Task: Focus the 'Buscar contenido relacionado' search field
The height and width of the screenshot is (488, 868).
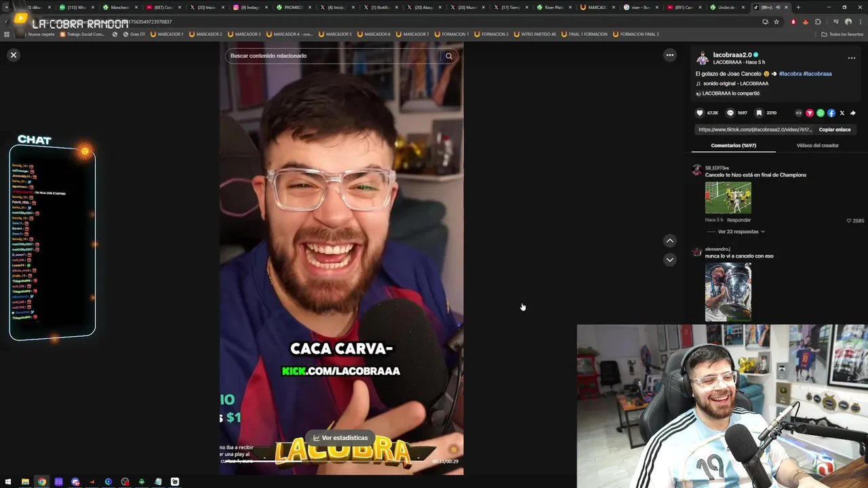Action: tap(332, 56)
